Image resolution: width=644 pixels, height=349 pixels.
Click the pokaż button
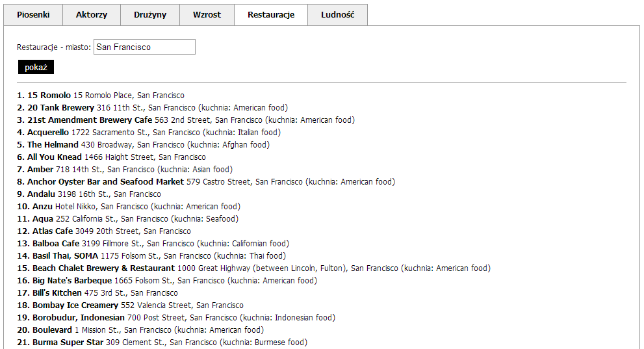[36, 67]
